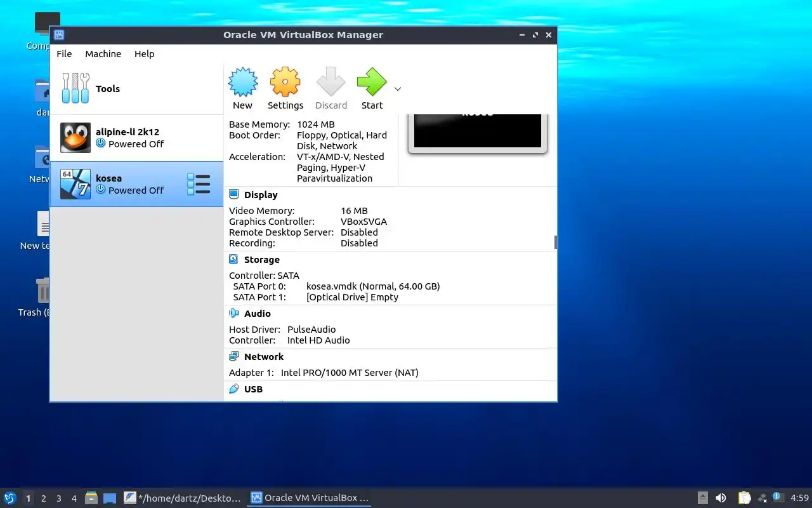Click the show desktop taskbar icon
Viewport: 812px width, 508px height.
click(110, 498)
